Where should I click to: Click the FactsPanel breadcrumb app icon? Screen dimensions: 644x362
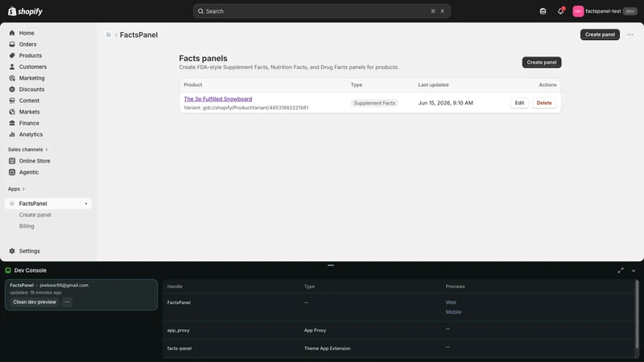tap(109, 35)
